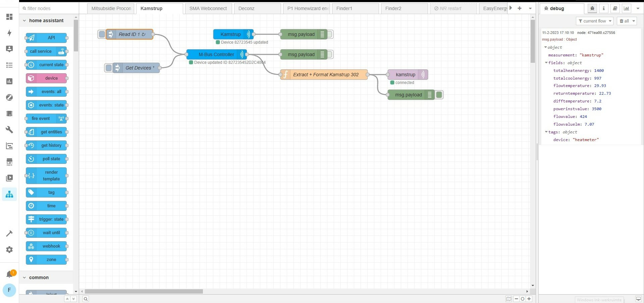Switch to the Finder1 flow tab
Viewport: 644px width, 303px height.
click(x=355, y=8)
